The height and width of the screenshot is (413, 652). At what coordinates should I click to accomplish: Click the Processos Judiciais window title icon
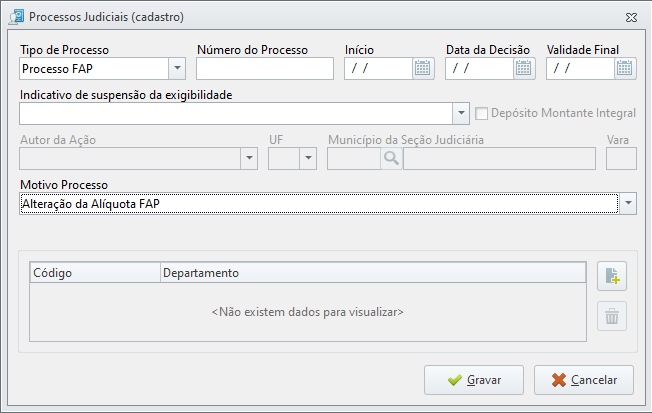17,17
